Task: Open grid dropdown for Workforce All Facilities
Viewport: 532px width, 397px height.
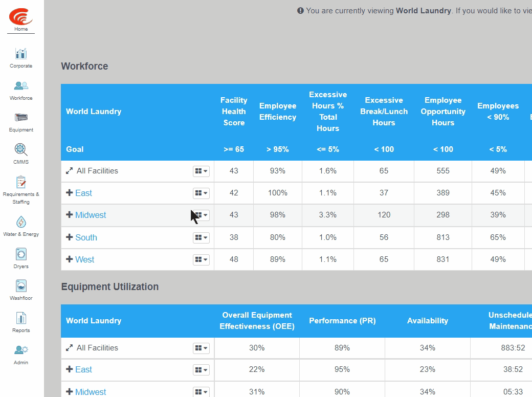Action: tap(201, 171)
